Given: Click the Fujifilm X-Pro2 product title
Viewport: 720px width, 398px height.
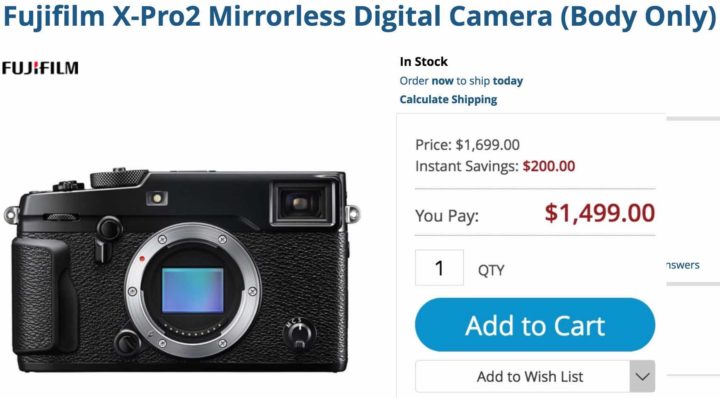Looking at the screenshot, I should 360,16.
